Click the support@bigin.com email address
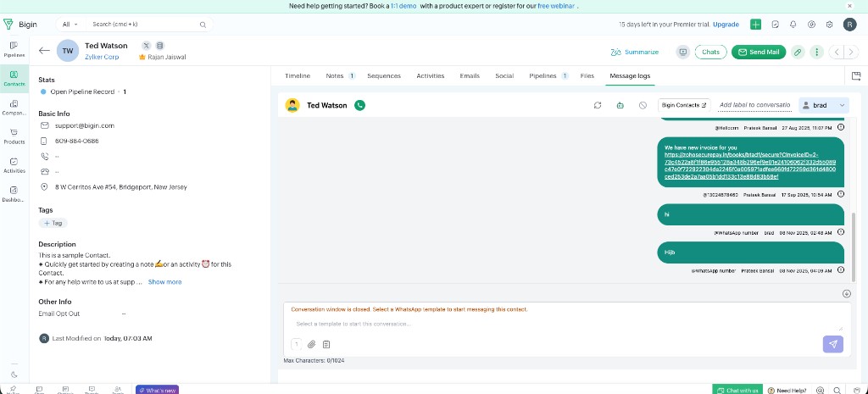The image size is (868, 394). pyautogui.click(x=84, y=125)
